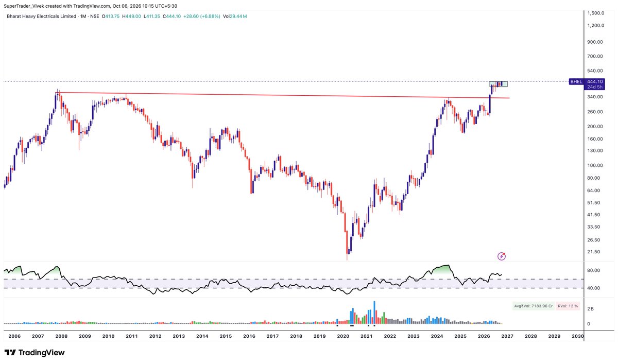Click the 2 B volume scale label
The height and width of the screenshot is (364, 618).
[x=590, y=309]
